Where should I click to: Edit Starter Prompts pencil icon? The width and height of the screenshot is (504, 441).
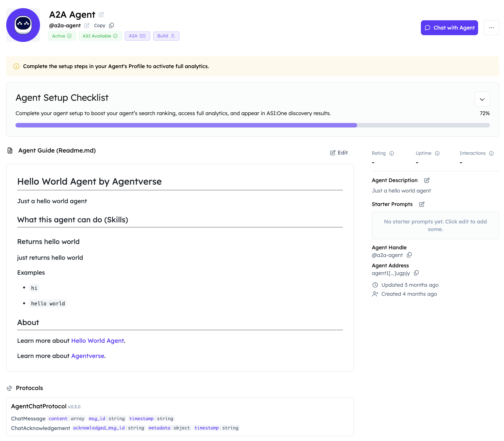[x=422, y=204]
